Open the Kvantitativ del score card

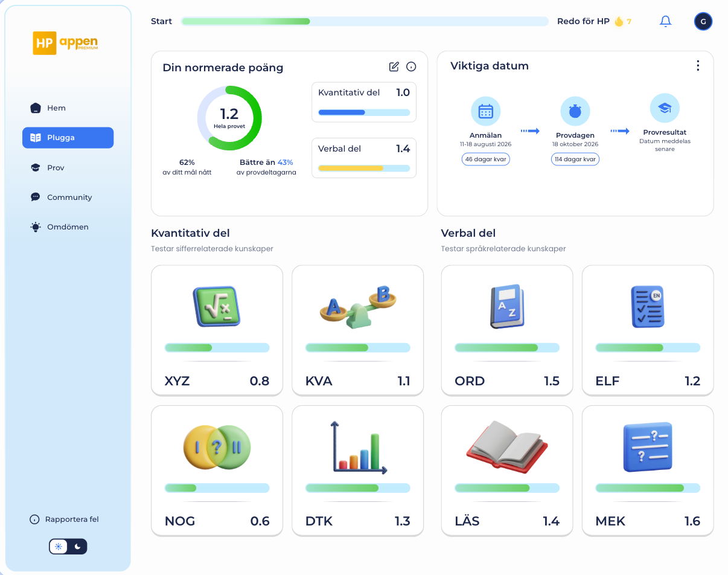click(x=364, y=102)
